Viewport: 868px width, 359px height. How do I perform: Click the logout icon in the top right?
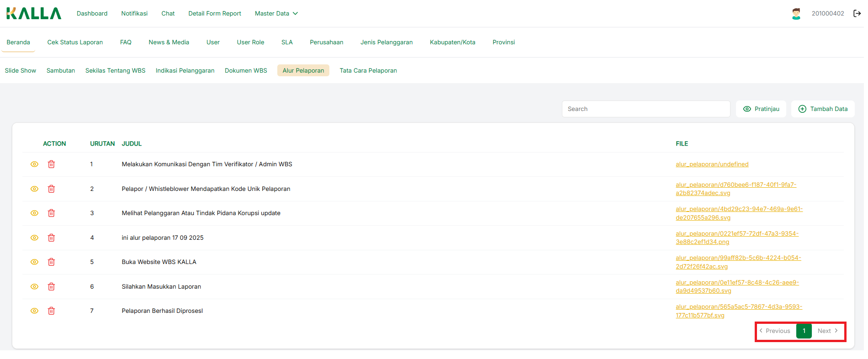857,13
